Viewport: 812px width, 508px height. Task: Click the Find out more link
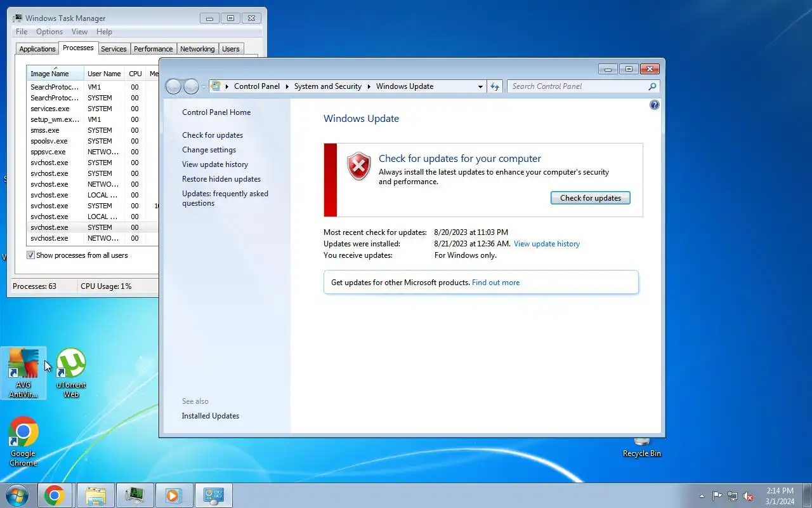495,283
